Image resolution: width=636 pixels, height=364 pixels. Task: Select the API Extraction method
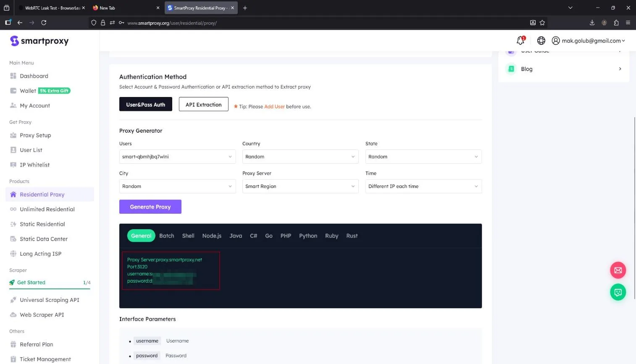click(204, 105)
